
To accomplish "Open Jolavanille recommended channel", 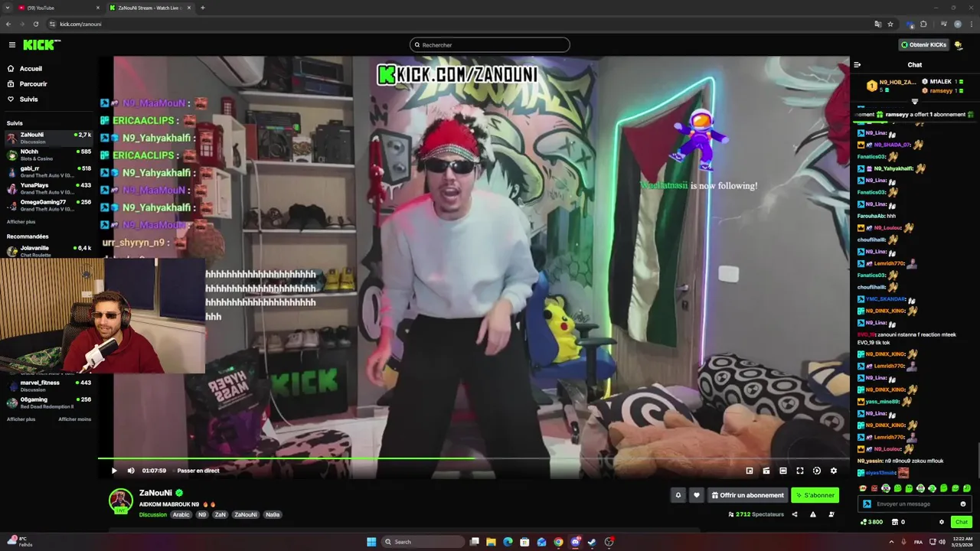I will (49, 251).
